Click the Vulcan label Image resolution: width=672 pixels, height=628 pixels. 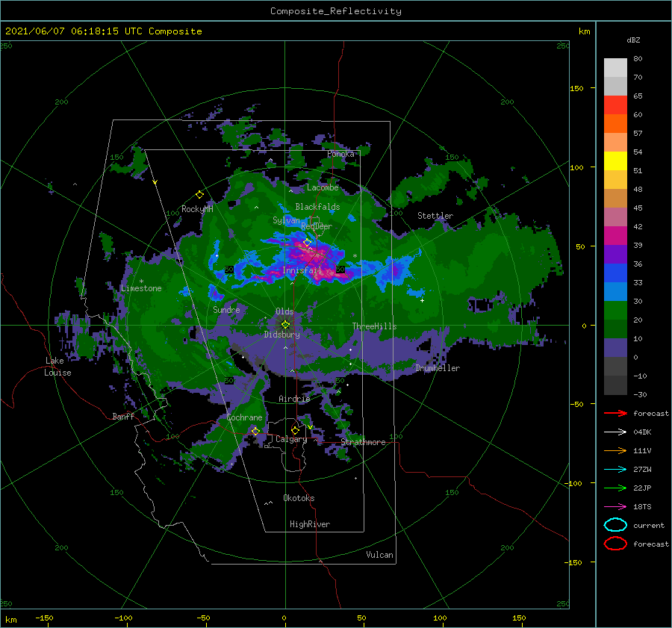(x=379, y=555)
